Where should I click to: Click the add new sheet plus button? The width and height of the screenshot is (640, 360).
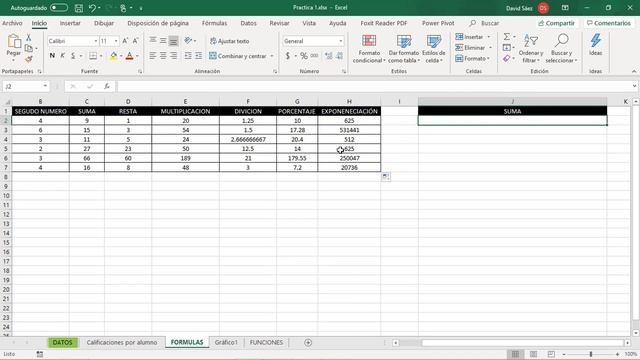pyautogui.click(x=308, y=342)
